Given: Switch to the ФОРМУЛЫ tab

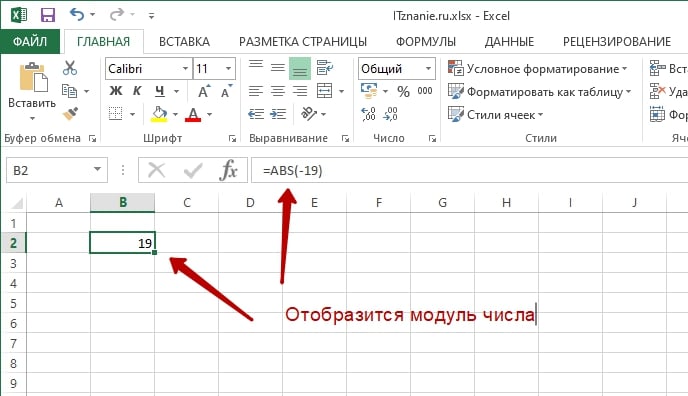Looking at the screenshot, I should (426, 42).
